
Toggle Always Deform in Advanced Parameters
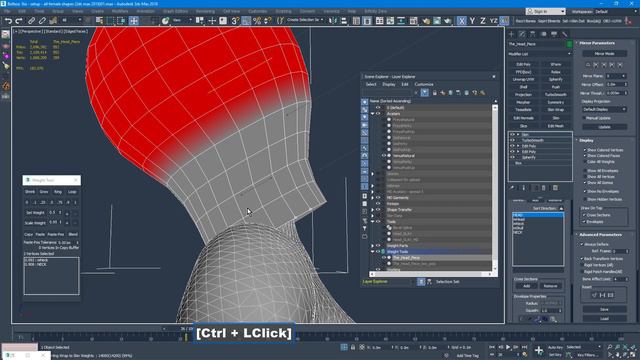click(582, 244)
